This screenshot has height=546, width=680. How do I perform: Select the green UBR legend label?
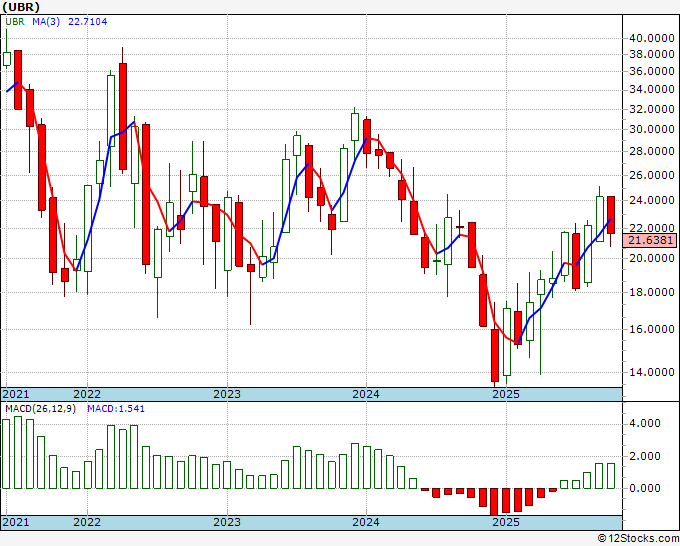click(x=15, y=22)
